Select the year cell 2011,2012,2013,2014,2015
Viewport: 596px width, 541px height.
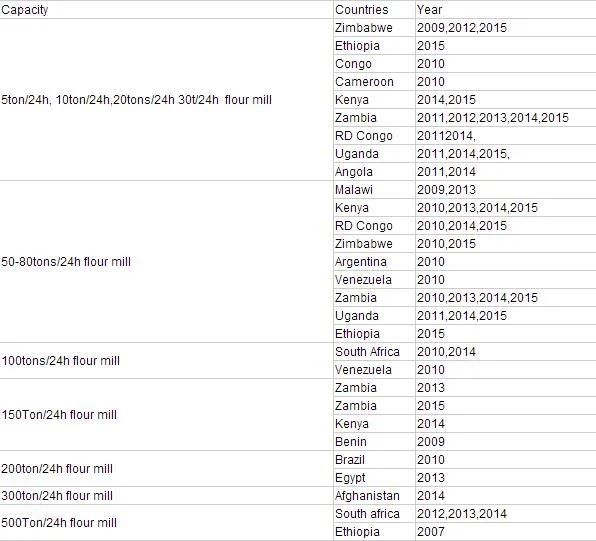[506, 117]
